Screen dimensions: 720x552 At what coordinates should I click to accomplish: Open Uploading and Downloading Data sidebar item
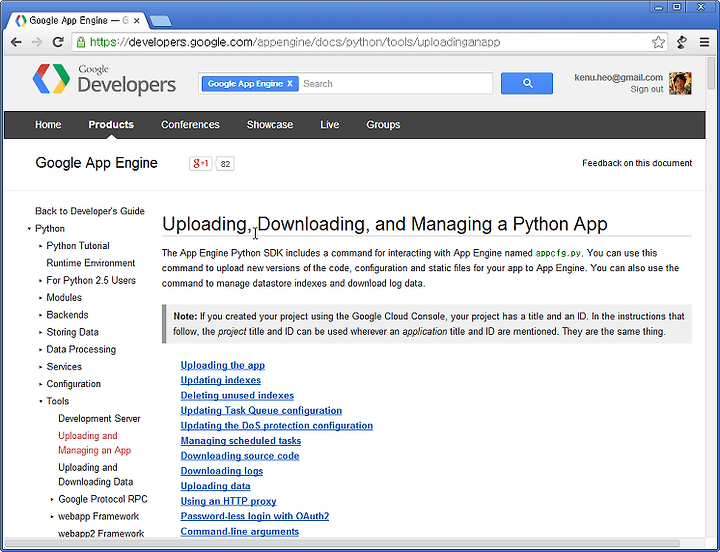point(96,475)
